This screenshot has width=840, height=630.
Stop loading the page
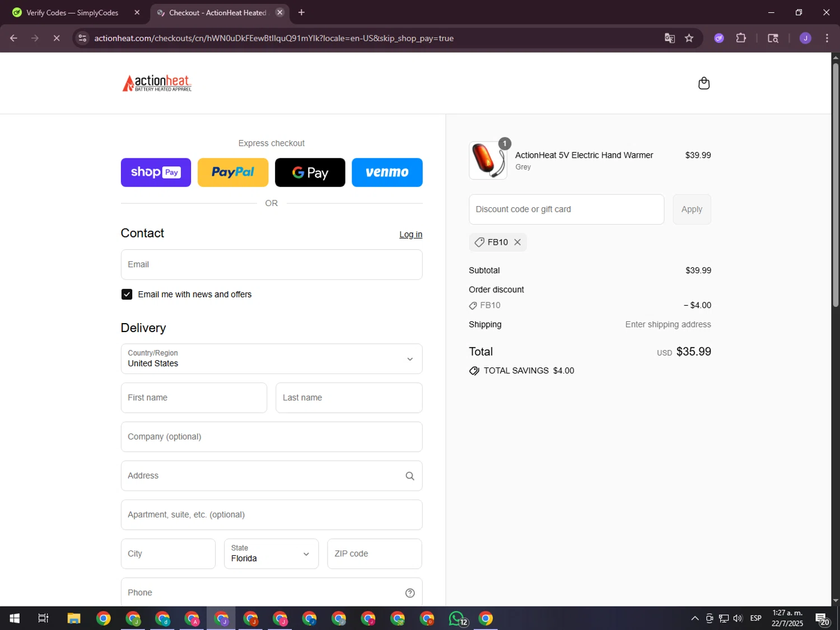pyautogui.click(x=57, y=38)
